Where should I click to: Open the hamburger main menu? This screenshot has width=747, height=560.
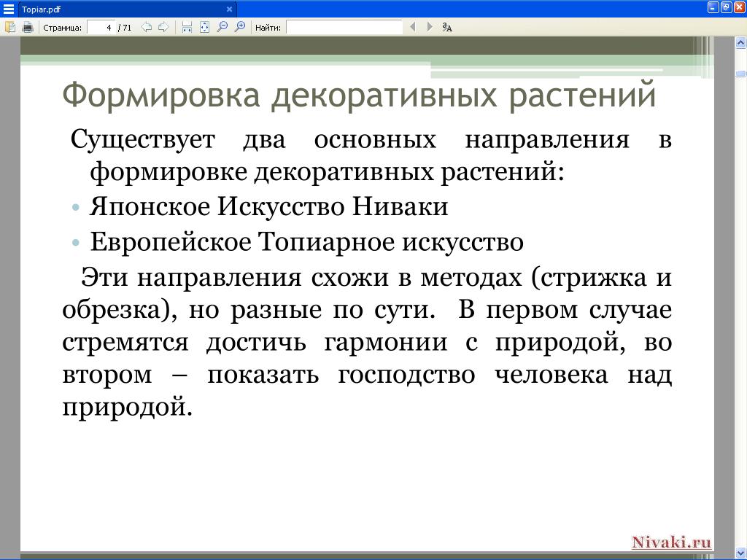[9, 9]
